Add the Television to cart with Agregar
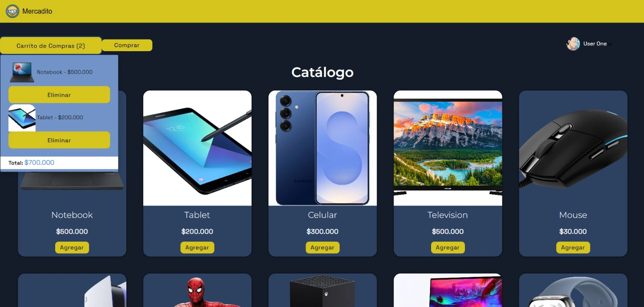 (x=448, y=247)
